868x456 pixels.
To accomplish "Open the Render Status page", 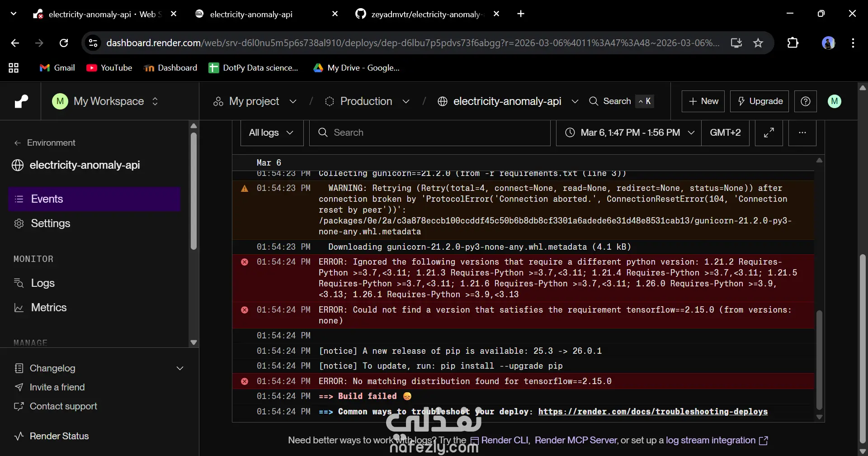I will click(x=52, y=436).
